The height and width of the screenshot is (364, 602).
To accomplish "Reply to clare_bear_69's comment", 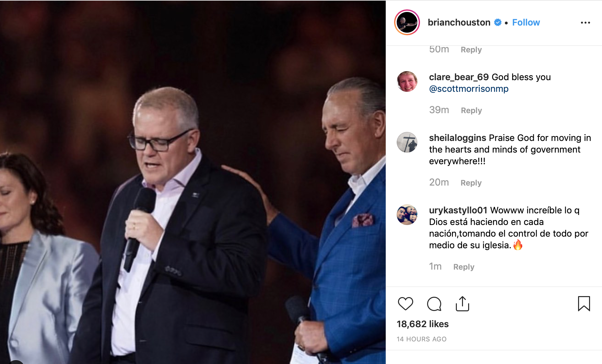I will pyautogui.click(x=471, y=111).
